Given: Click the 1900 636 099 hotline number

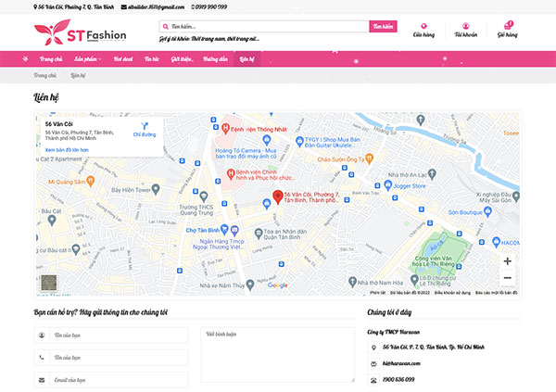Looking at the screenshot, I should tap(398, 380).
